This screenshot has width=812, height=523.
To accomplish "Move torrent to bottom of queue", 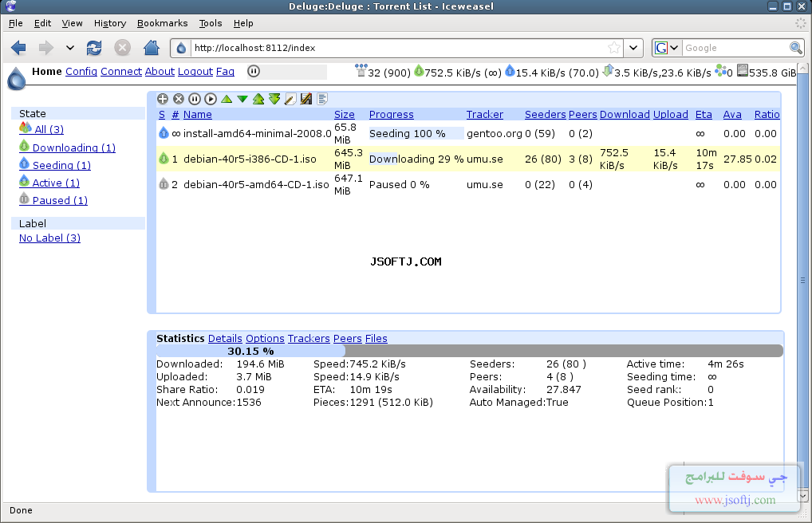I will [x=274, y=99].
